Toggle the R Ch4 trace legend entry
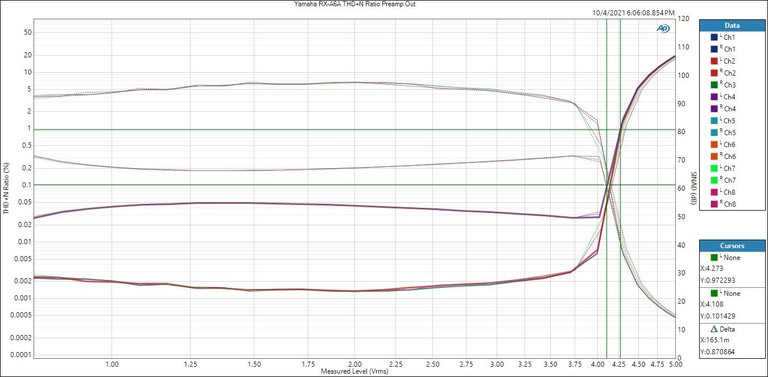The width and height of the screenshot is (768, 377). pos(723,109)
